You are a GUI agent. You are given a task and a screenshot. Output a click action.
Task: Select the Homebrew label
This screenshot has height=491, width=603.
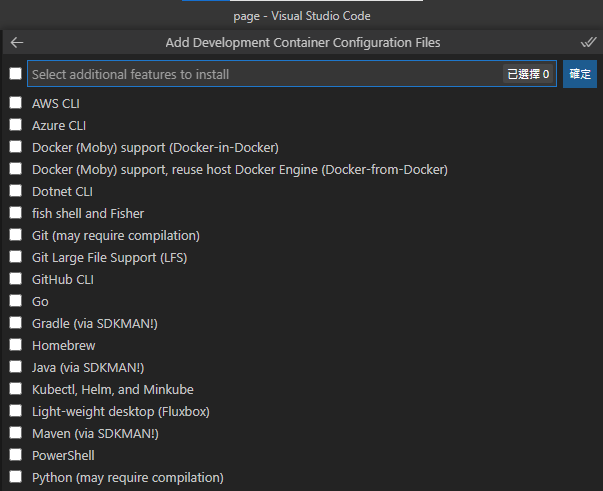63,345
